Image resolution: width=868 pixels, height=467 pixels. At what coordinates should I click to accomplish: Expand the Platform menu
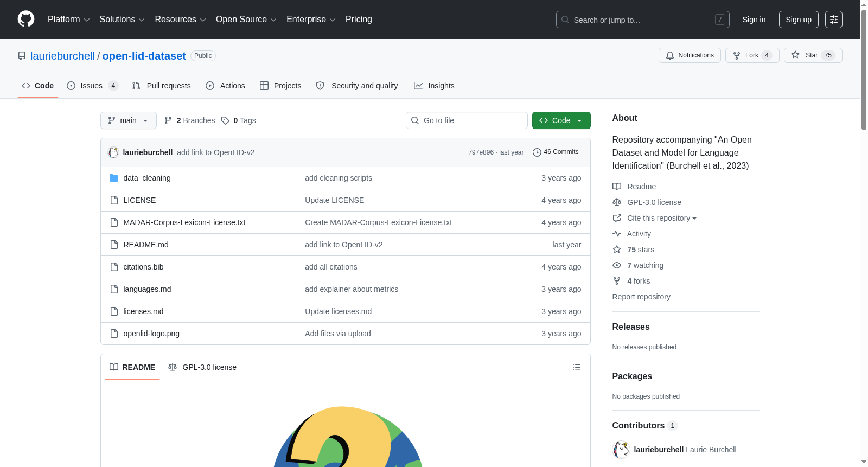[x=69, y=20]
